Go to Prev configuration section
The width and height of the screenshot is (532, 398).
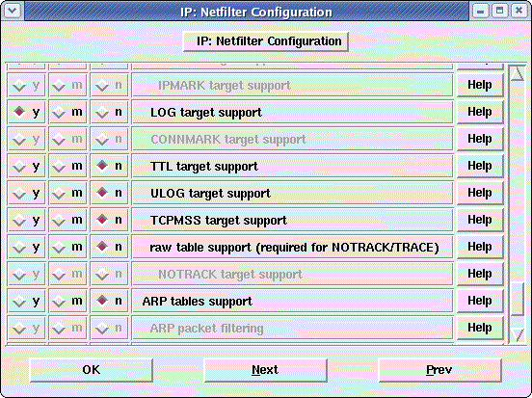[439, 370]
